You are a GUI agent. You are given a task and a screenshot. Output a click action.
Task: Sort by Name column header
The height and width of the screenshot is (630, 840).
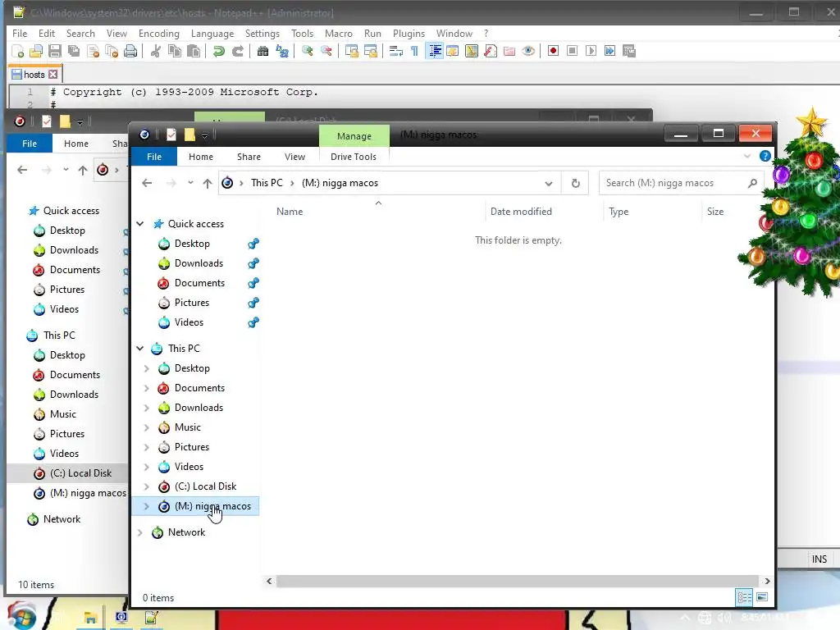(x=290, y=212)
